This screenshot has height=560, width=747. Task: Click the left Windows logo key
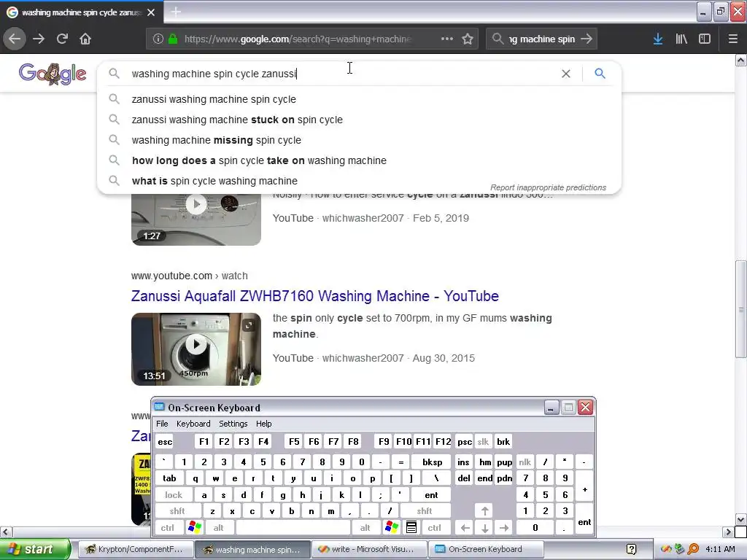(195, 528)
